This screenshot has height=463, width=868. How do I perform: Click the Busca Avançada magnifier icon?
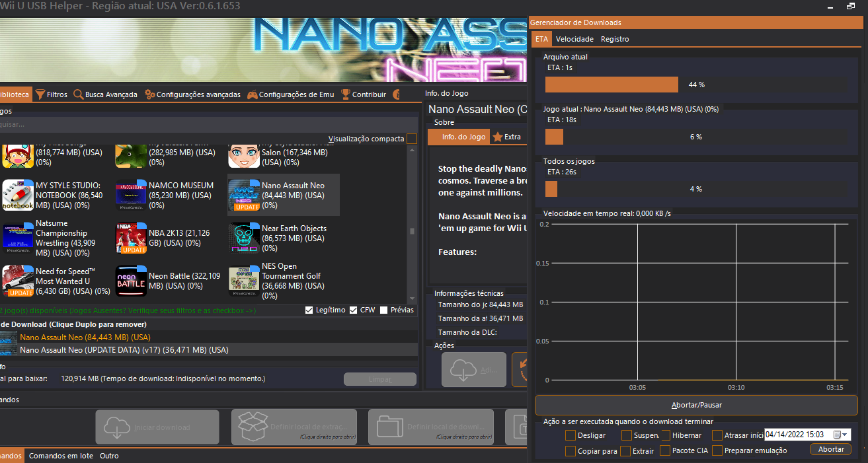pos(79,94)
